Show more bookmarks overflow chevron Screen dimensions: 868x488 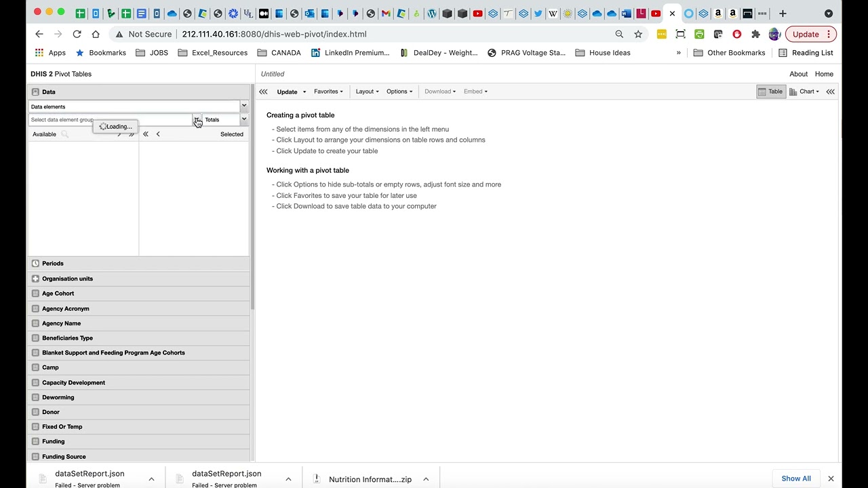coord(678,53)
